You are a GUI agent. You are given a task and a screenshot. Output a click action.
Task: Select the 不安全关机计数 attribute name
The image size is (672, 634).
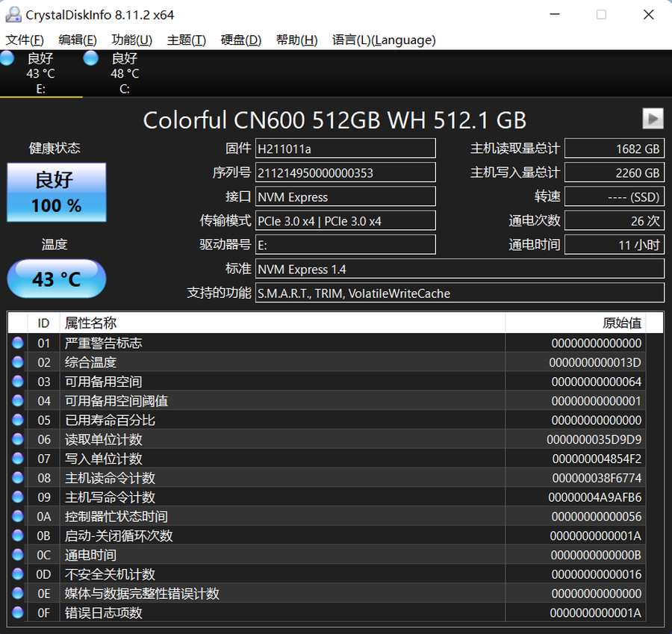pos(110,574)
